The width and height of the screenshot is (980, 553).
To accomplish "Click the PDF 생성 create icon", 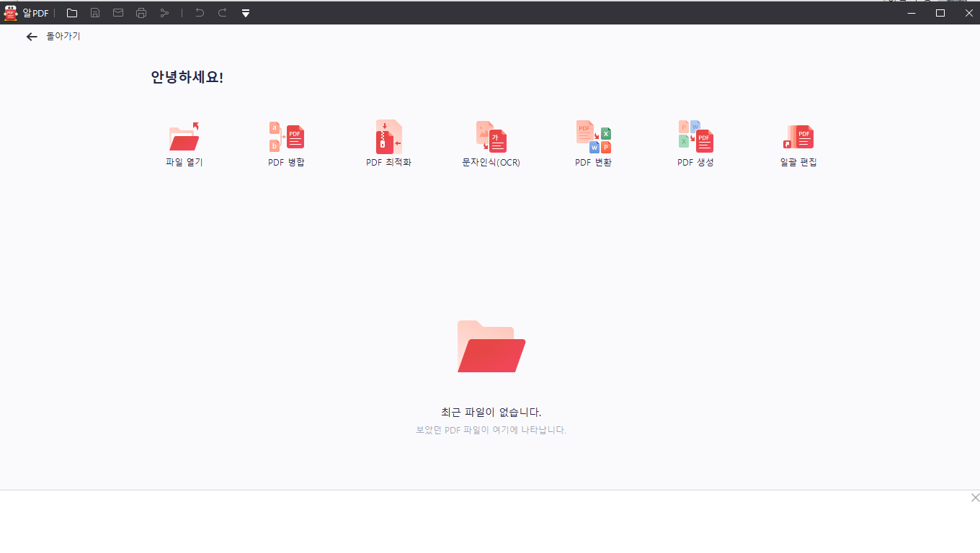I will [696, 137].
